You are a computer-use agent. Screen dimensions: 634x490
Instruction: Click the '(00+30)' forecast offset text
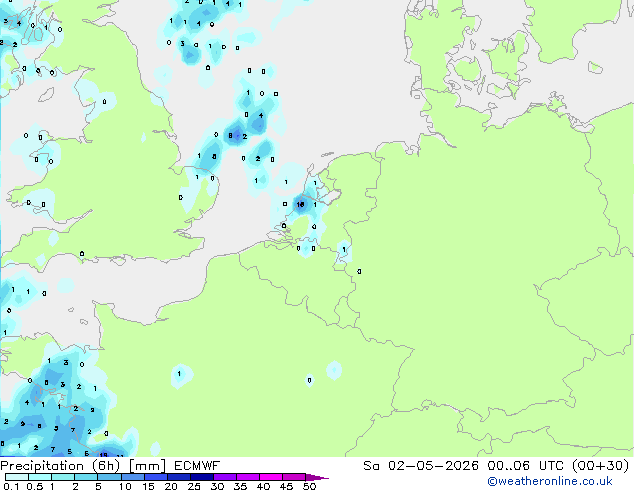coord(601,466)
